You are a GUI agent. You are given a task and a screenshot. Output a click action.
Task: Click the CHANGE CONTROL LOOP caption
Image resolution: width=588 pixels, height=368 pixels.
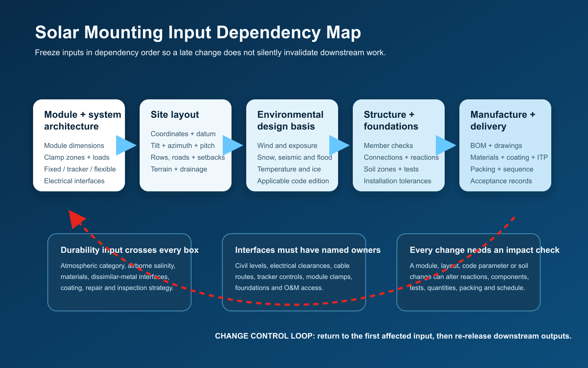tap(393, 336)
